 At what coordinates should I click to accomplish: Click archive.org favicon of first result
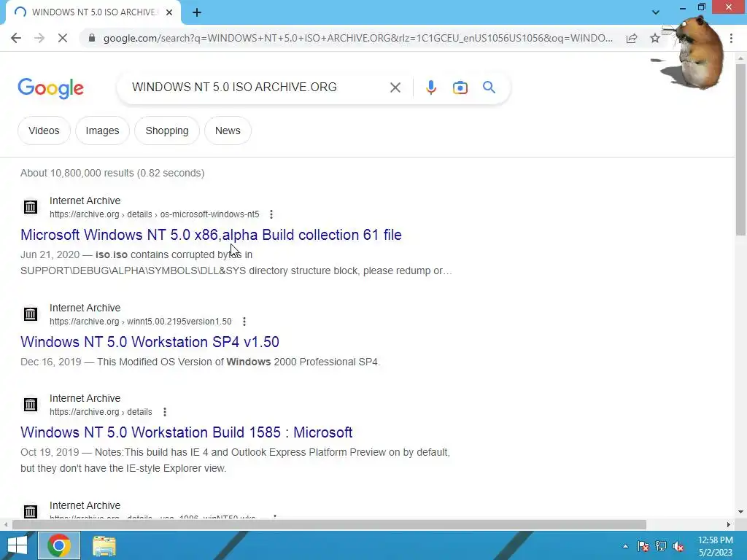tap(31, 207)
